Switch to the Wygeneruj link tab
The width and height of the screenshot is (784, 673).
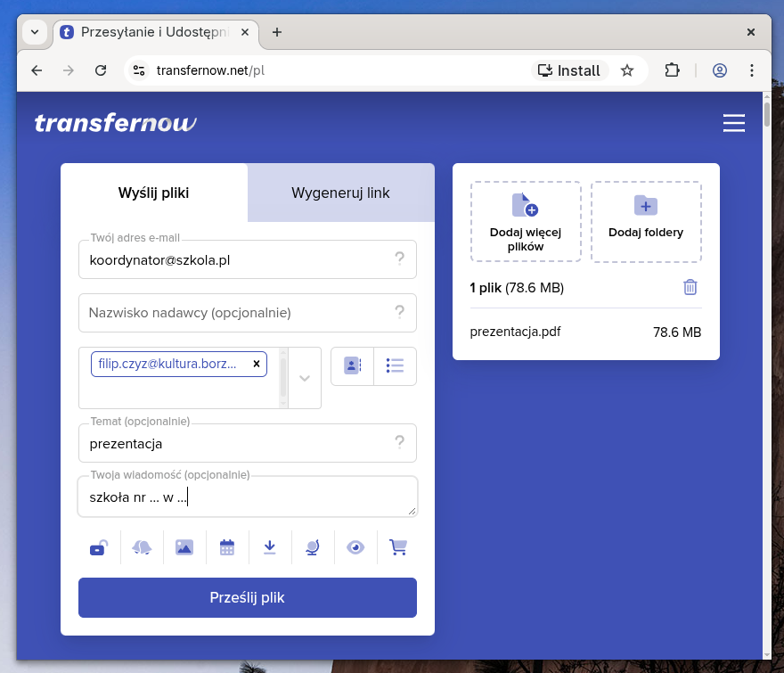pyautogui.click(x=340, y=193)
